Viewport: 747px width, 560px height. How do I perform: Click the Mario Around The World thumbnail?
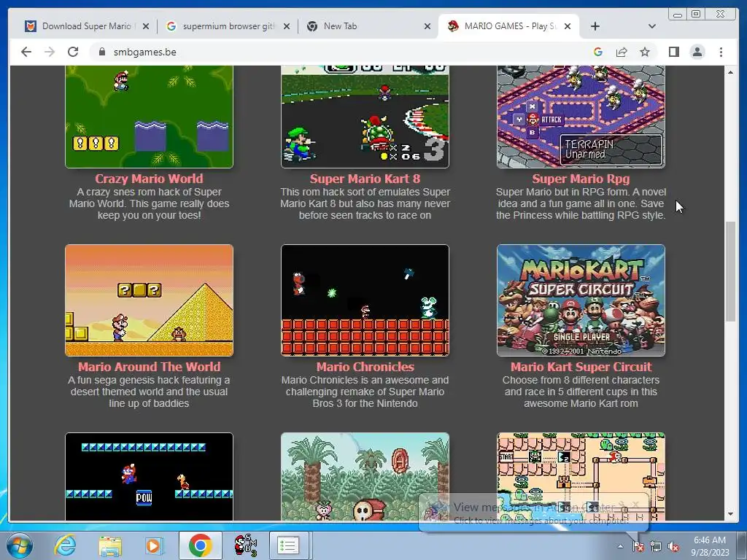click(149, 300)
